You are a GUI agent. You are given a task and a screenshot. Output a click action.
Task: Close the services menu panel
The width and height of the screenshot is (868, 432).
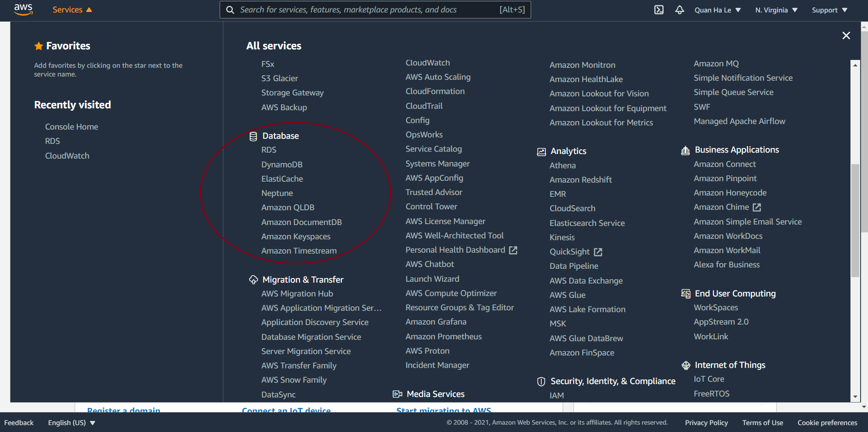tap(846, 36)
